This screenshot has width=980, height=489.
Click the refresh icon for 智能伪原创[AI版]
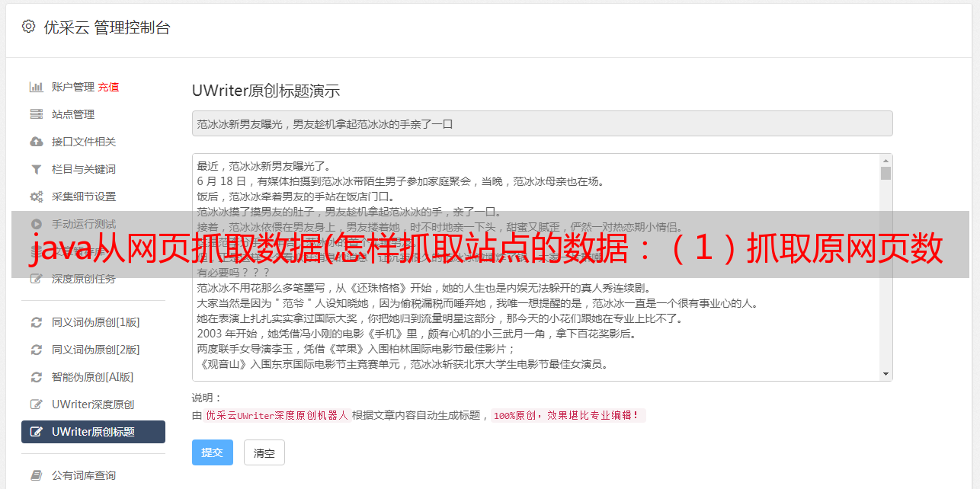tap(36, 377)
